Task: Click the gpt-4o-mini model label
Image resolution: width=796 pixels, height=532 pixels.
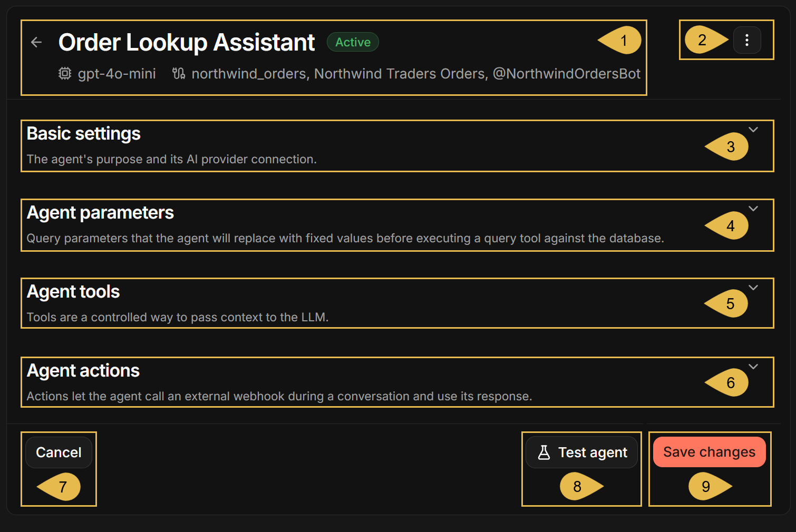Action: [117, 74]
